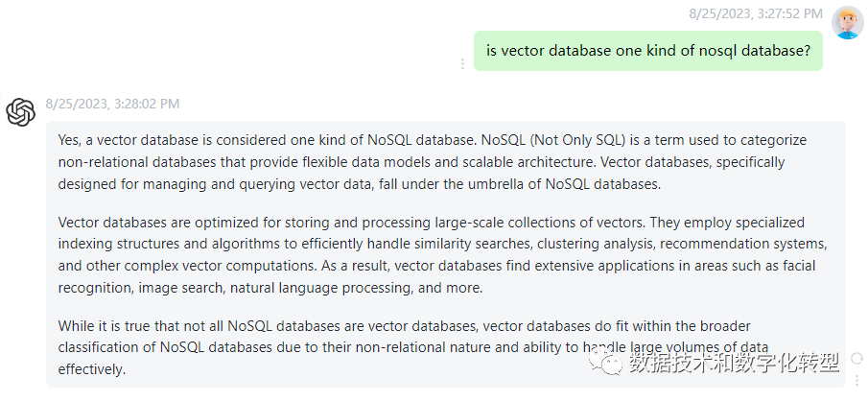Open three-dot options beside the user question
Screen dimensions: 868x401
[464, 63]
